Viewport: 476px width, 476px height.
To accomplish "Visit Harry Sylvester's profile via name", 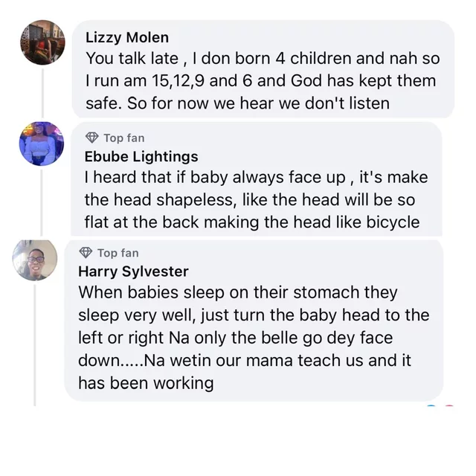I will pos(133,271).
